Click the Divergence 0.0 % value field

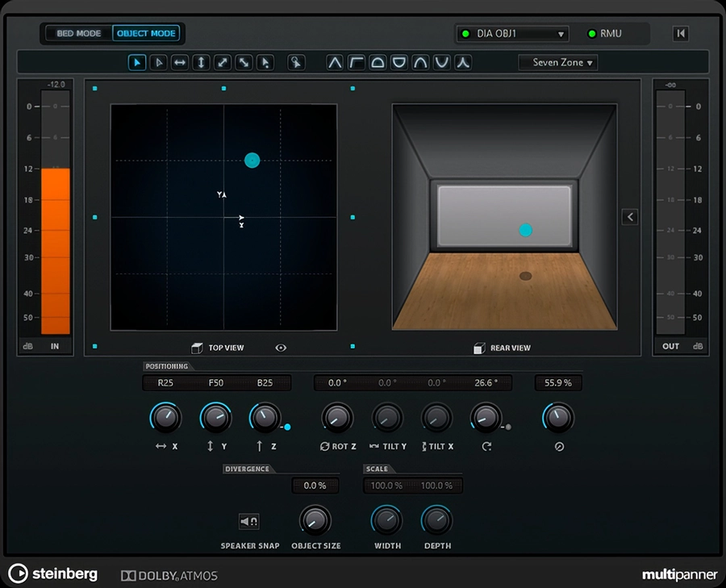(x=315, y=486)
